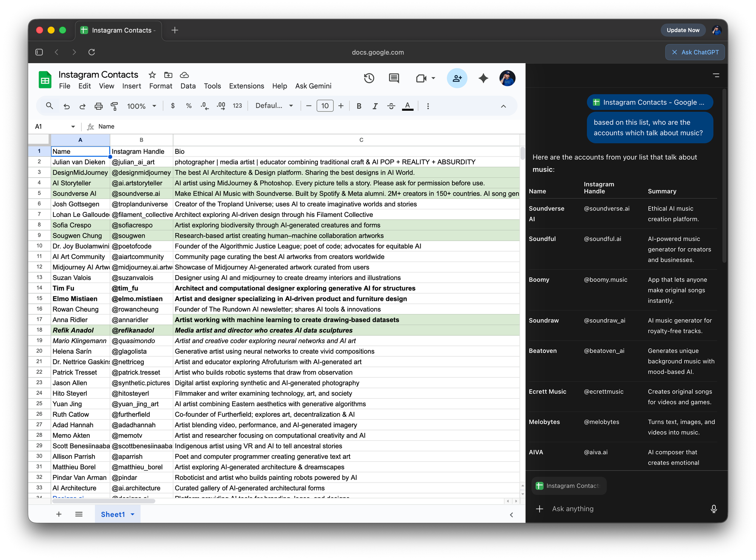This screenshot has height=560, width=756.
Task: Open the Gemini sparkle icon
Action: click(x=483, y=78)
